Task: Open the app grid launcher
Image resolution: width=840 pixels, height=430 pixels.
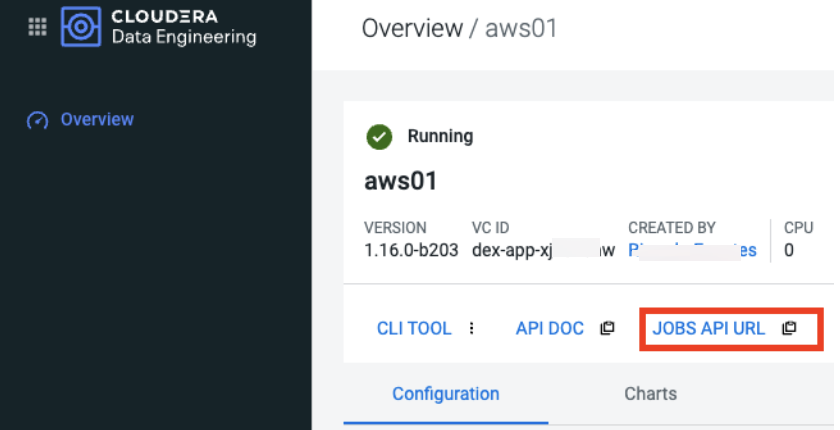Action: click(37, 27)
